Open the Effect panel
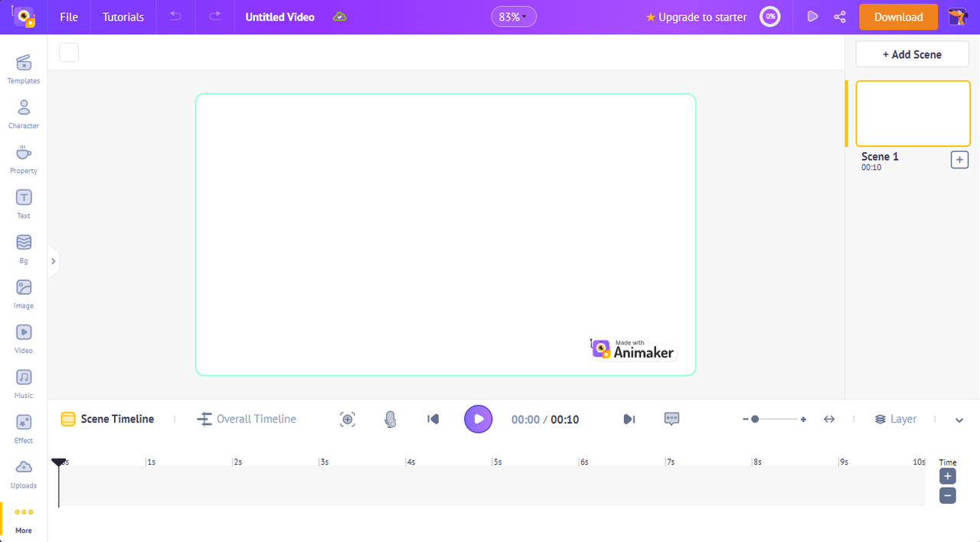 pyautogui.click(x=24, y=429)
